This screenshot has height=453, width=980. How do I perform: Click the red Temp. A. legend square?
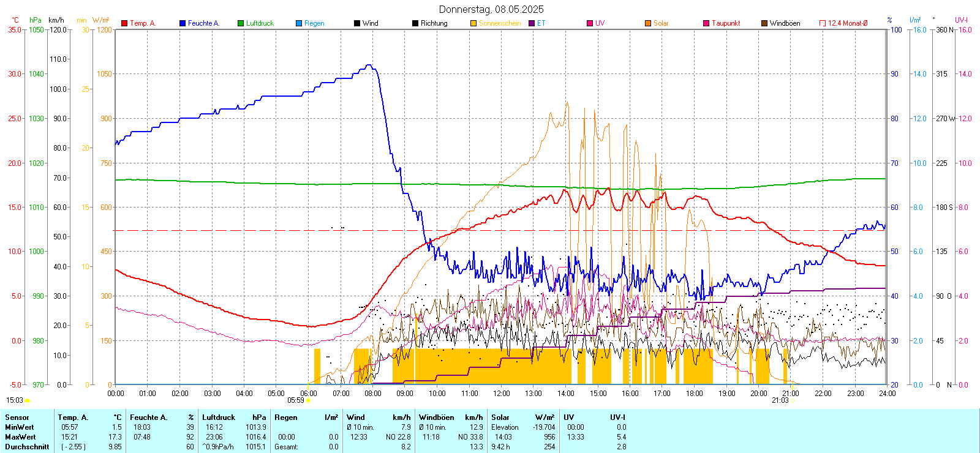click(x=124, y=23)
